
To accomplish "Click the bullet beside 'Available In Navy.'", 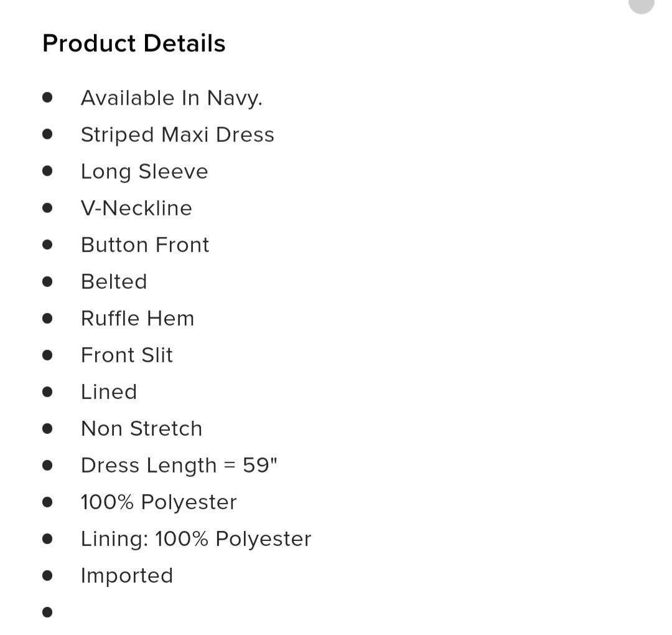I will tap(47, 98).
